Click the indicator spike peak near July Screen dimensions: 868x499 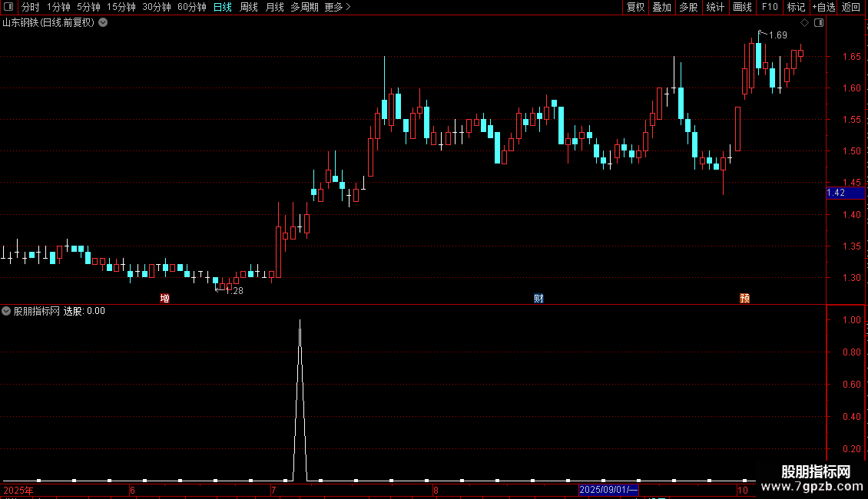point(300,320)
